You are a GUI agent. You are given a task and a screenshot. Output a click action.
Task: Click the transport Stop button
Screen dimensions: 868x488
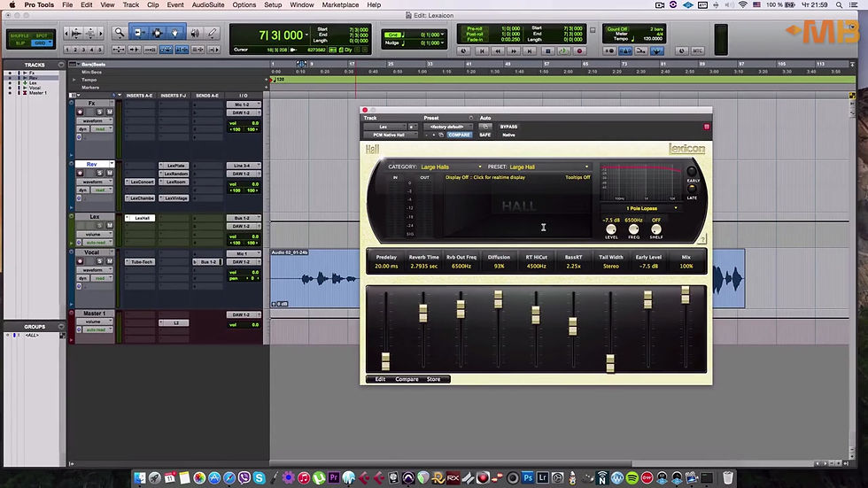click(x=548, y=50)
